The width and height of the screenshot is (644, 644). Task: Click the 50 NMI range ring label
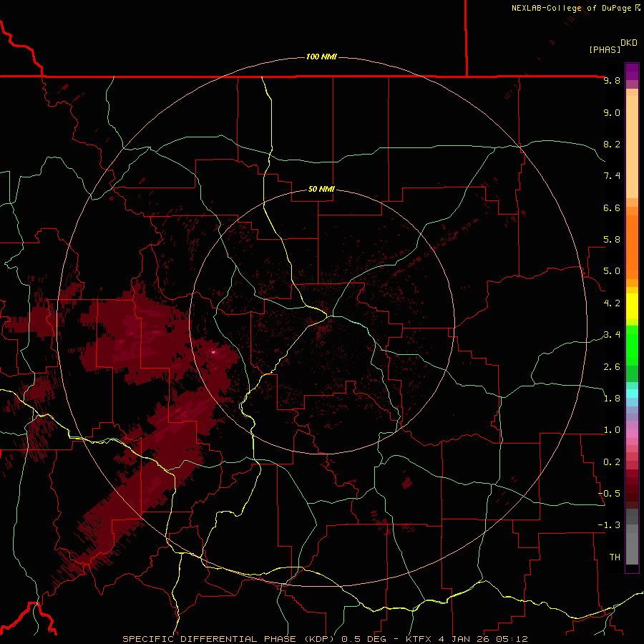(x=321, y=189)
